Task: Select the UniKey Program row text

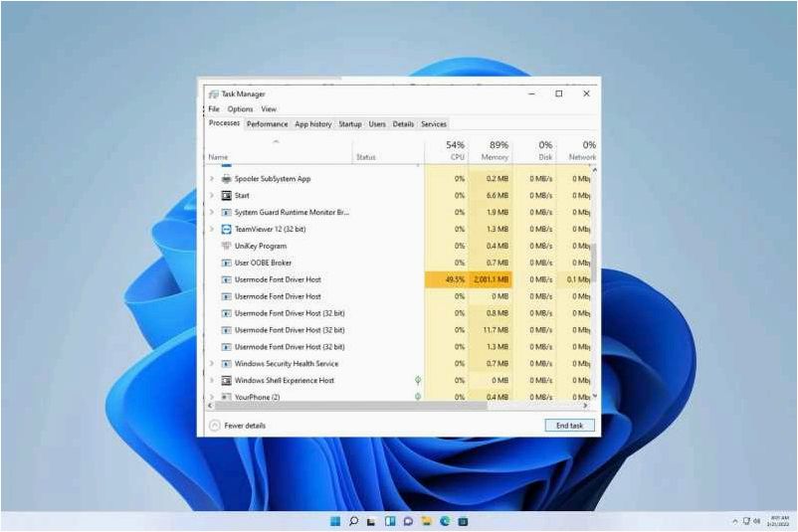Action: pos(261,247)
